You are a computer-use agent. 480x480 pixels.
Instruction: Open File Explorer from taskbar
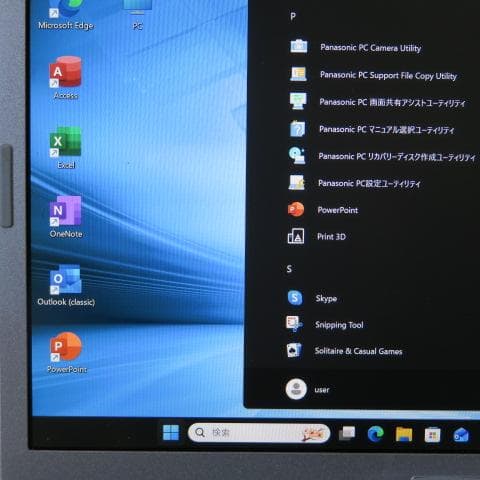point(404,434)
